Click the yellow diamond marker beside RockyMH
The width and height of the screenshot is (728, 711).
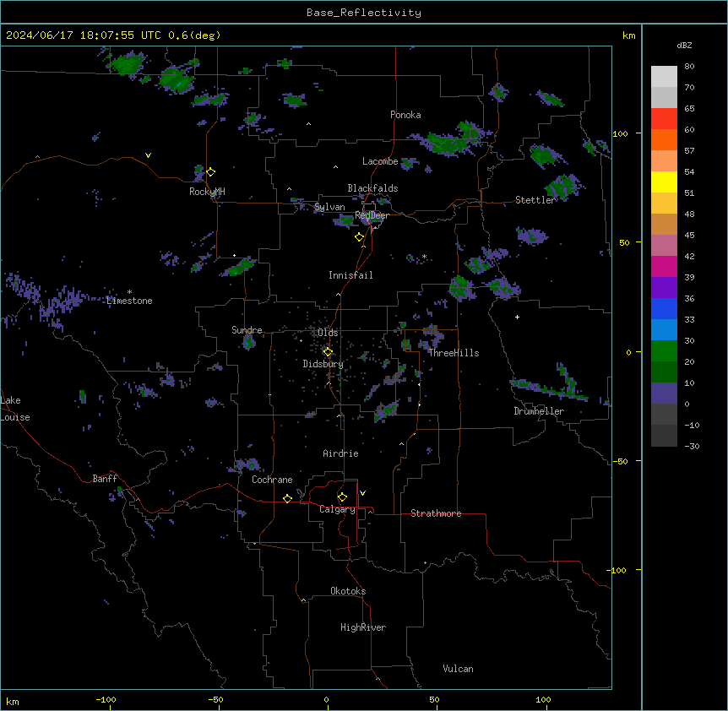211,172
